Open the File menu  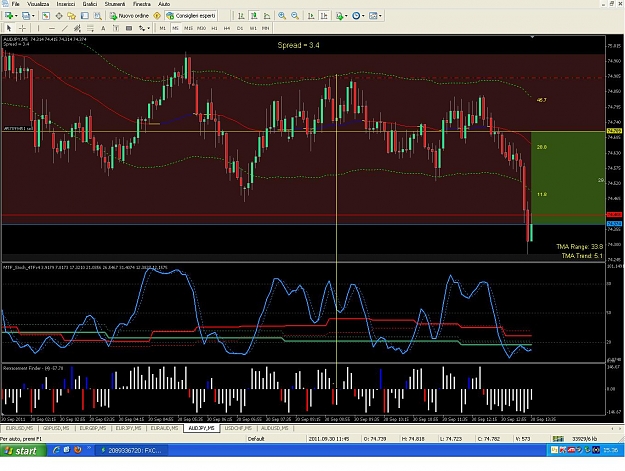(15, 4)
